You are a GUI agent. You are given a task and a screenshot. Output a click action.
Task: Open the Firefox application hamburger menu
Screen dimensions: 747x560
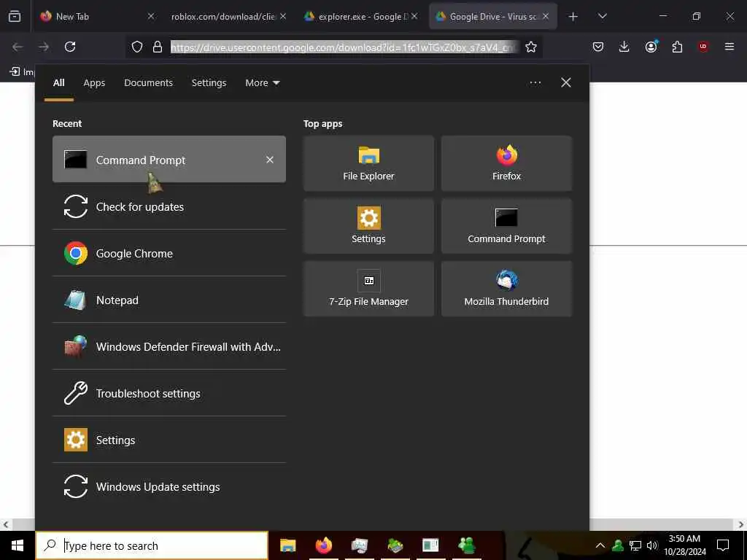pyautogui.click(x=729, y=47)
